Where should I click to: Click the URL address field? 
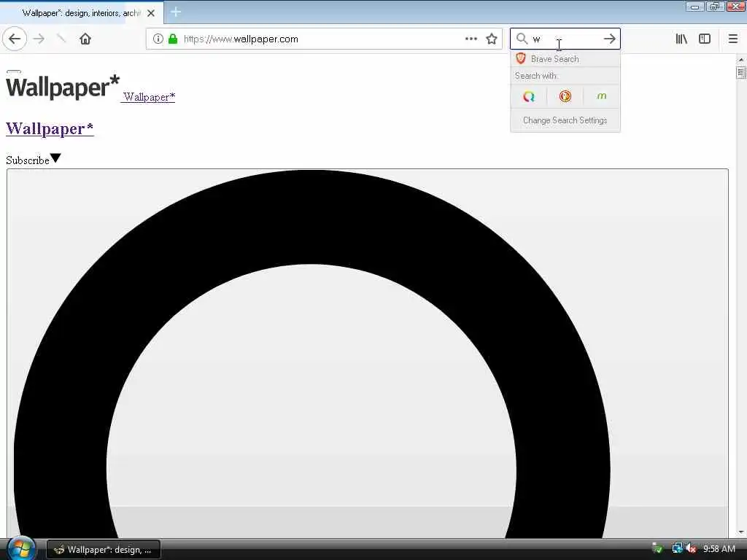click(324, 39)
